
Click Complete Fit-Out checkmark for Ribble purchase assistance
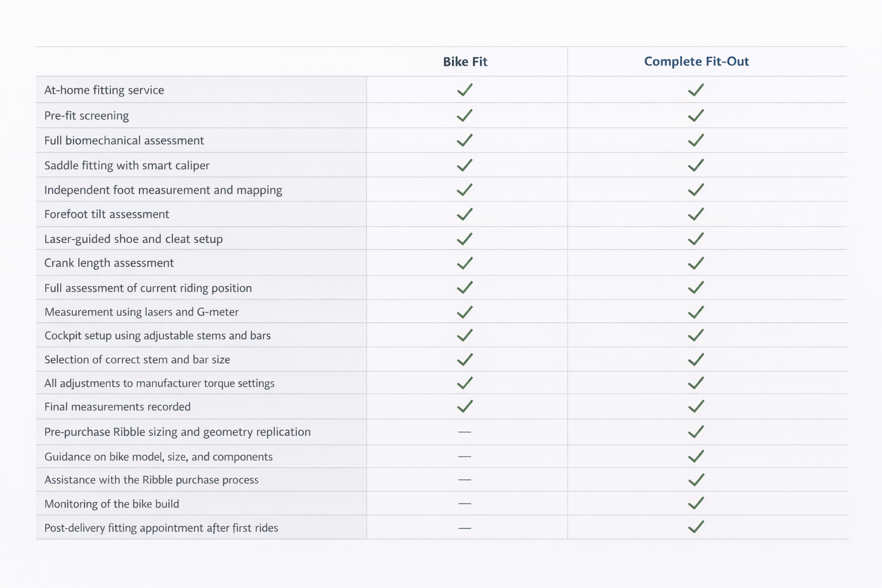[x=696, y=479]
